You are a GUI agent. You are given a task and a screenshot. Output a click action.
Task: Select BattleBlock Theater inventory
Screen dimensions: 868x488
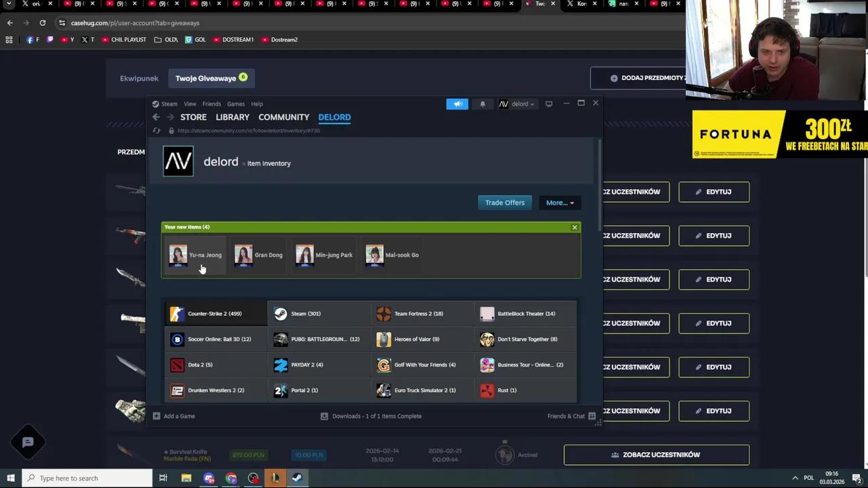pos(526,314)
